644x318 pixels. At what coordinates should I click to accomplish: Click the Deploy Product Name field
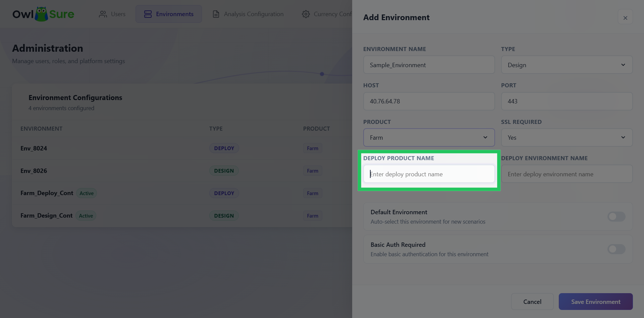click(x=429, y=174)
